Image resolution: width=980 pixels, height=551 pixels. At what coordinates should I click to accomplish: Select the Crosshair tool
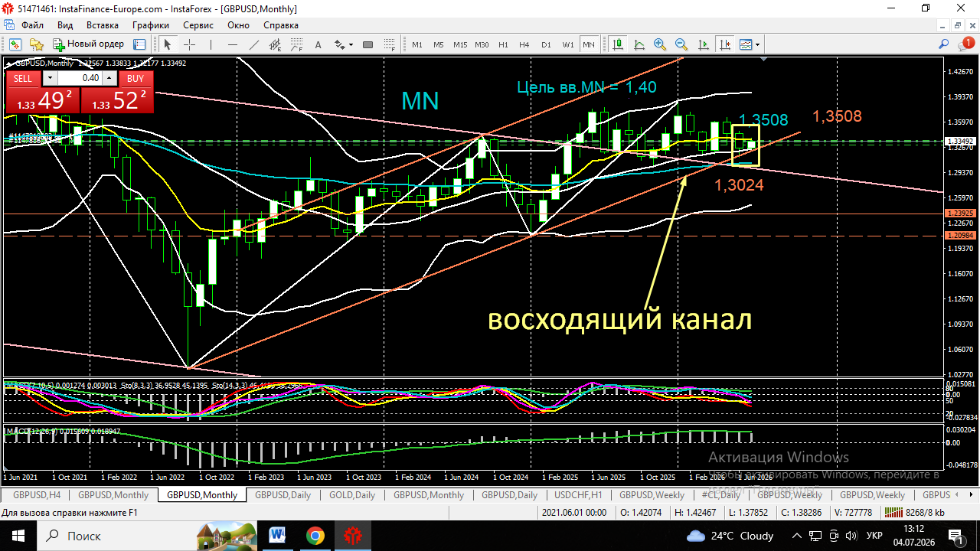pos(189,44)
